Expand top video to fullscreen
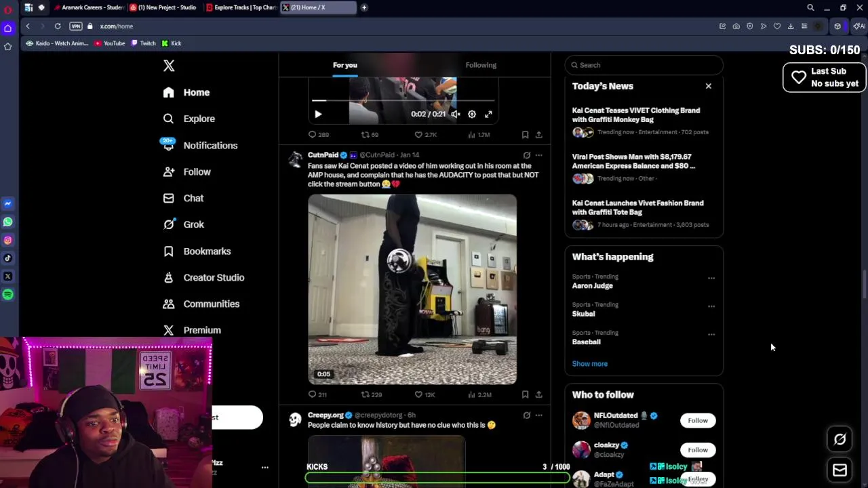Image resolution: width=868 pixels, height=488 pixels. (x=488, y=115)
